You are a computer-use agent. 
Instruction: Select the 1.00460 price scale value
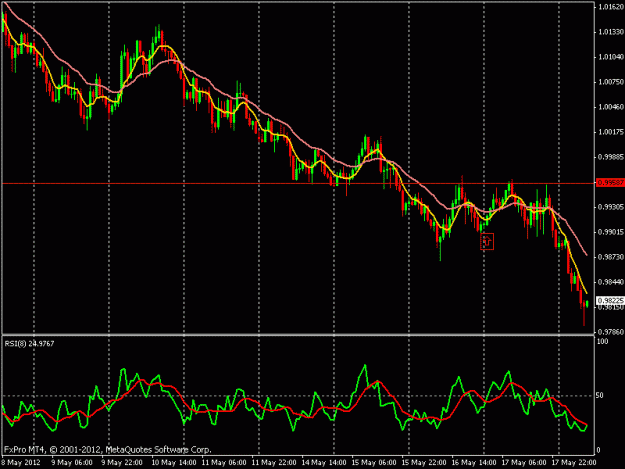tap(611, 107)
